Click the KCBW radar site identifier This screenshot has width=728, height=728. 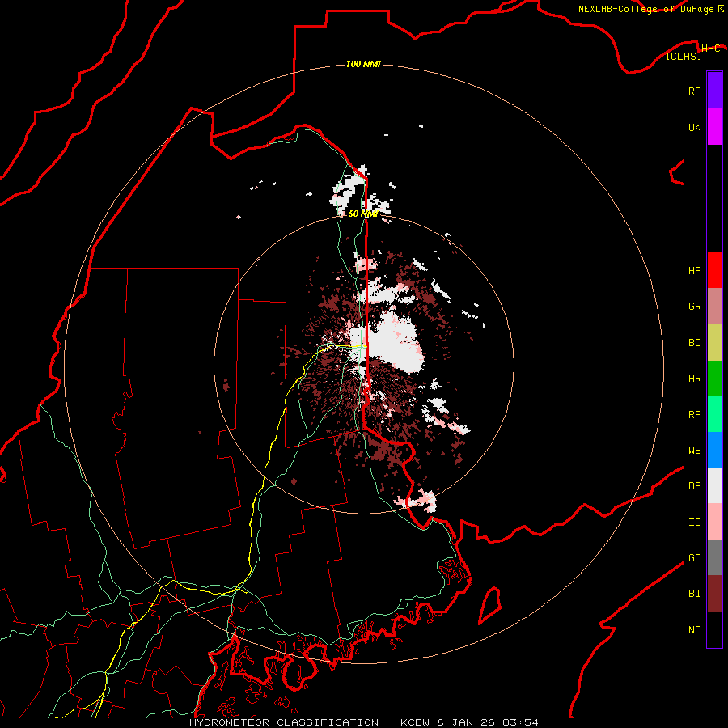tap(416, 722)
